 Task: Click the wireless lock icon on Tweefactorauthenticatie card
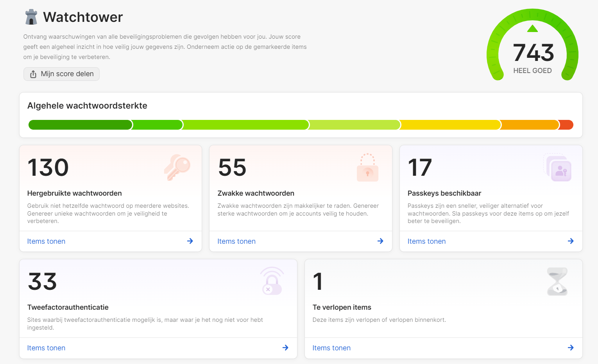[x=272, y=281]
